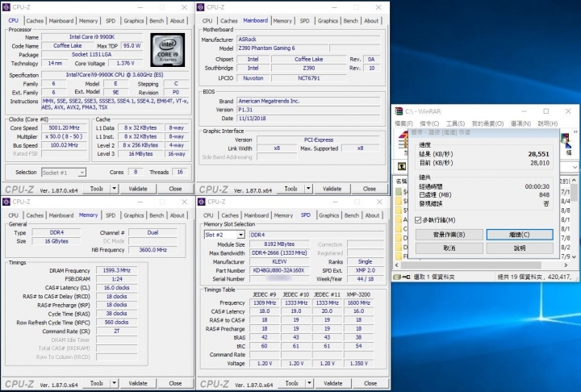Open the Tools dropdown arrow in the Mainboard window
Viewport: 581px width, 392px height.
(x=308, y=189)
